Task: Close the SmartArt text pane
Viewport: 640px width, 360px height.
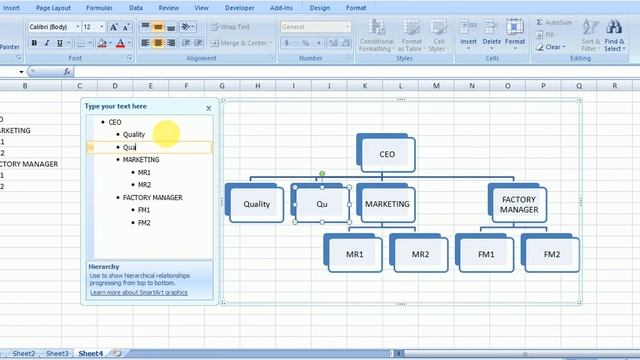Action: point(209,108)
